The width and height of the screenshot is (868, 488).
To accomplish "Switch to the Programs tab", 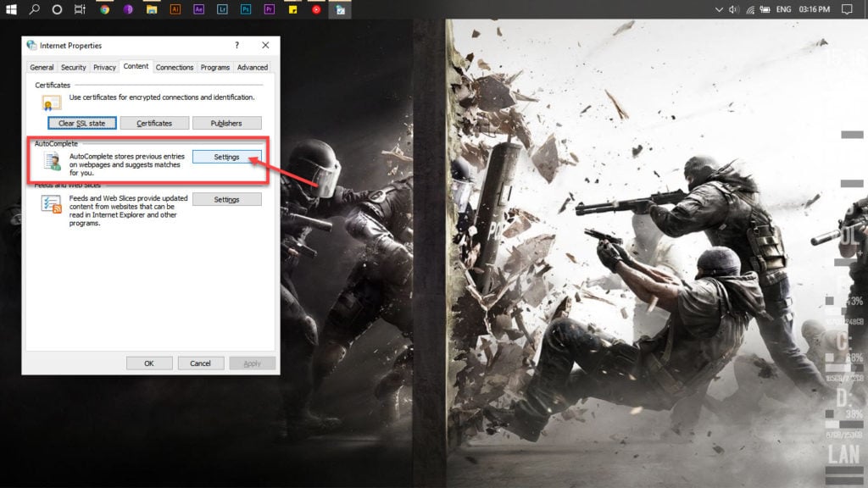I will click(x=214, y=68).
